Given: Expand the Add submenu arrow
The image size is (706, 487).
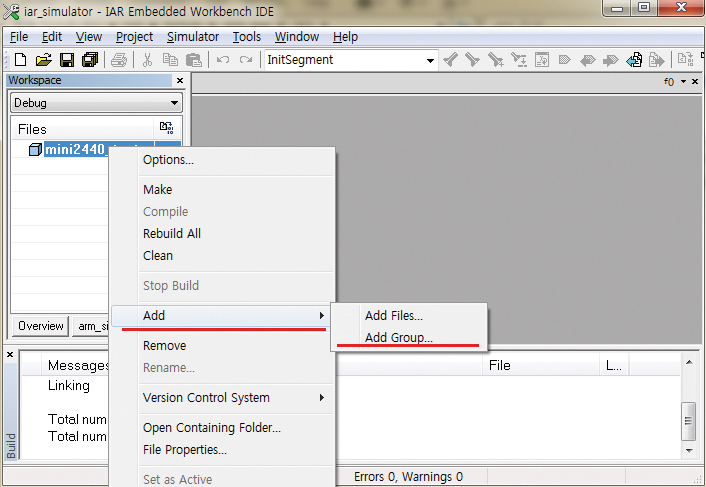Looking at the screenshot, I should pyautogui.click(x=322, y=316).
